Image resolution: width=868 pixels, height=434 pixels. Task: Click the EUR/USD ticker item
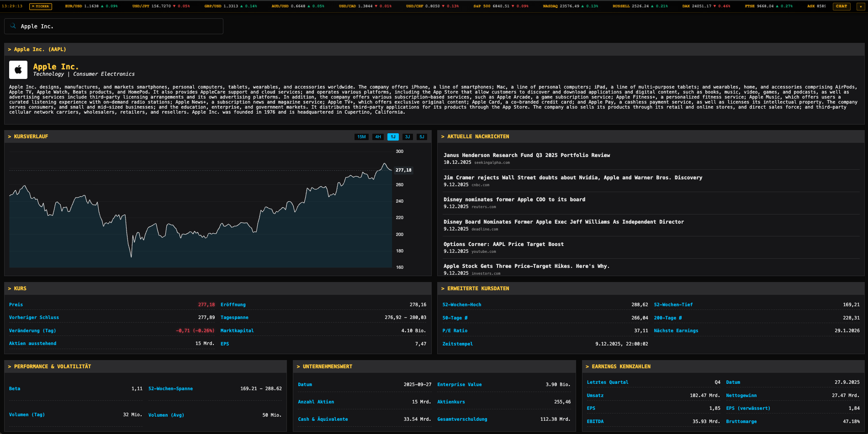pyautogui.click(x=91, y=6)
